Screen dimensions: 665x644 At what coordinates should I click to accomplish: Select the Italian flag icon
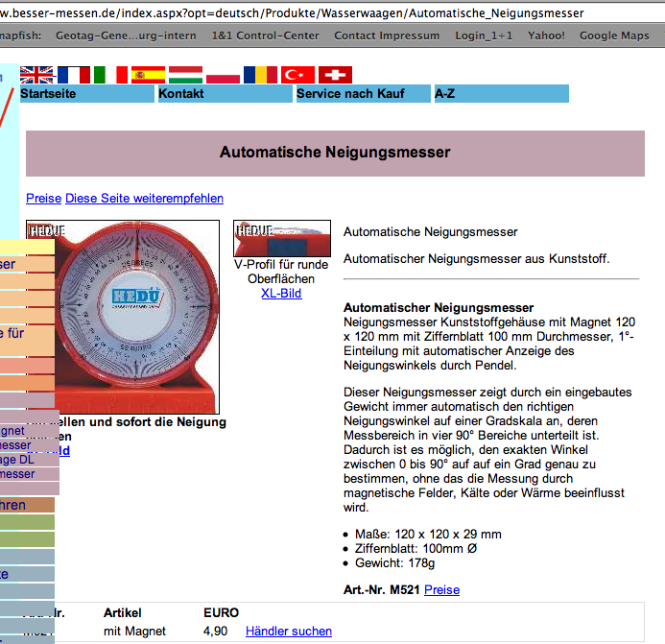pos(111,75)
